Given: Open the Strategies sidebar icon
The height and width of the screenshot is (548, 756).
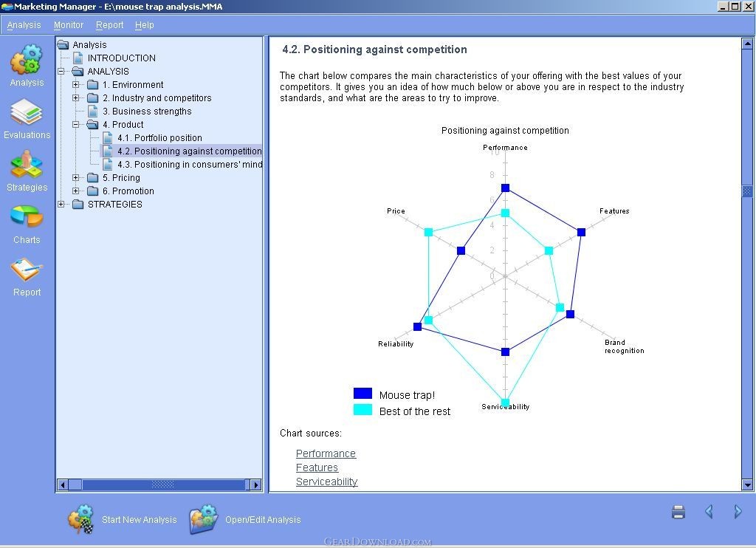Looking at the screenshot, I should coord(27,165).
